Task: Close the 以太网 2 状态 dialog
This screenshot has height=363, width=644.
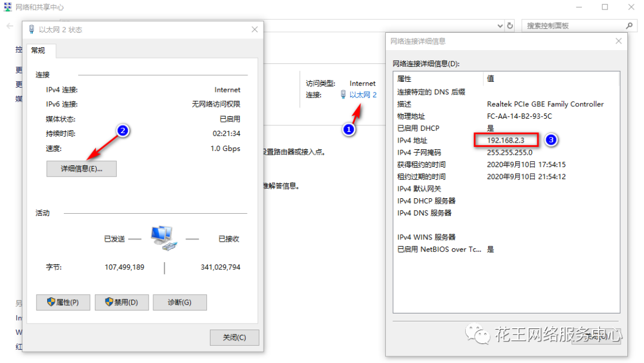Action: point(255,30)
